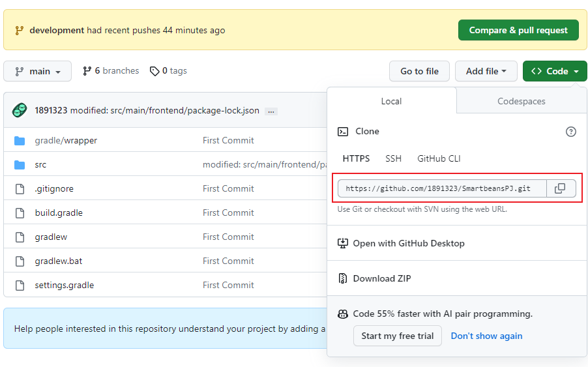Switch to the Codespaces tab

(522, 101)
